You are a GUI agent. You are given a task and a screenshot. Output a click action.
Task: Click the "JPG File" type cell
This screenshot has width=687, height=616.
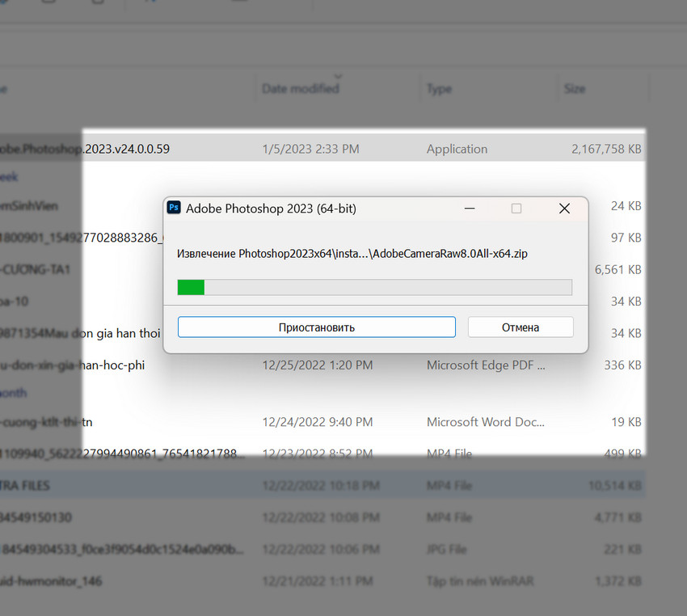[446, 550]
